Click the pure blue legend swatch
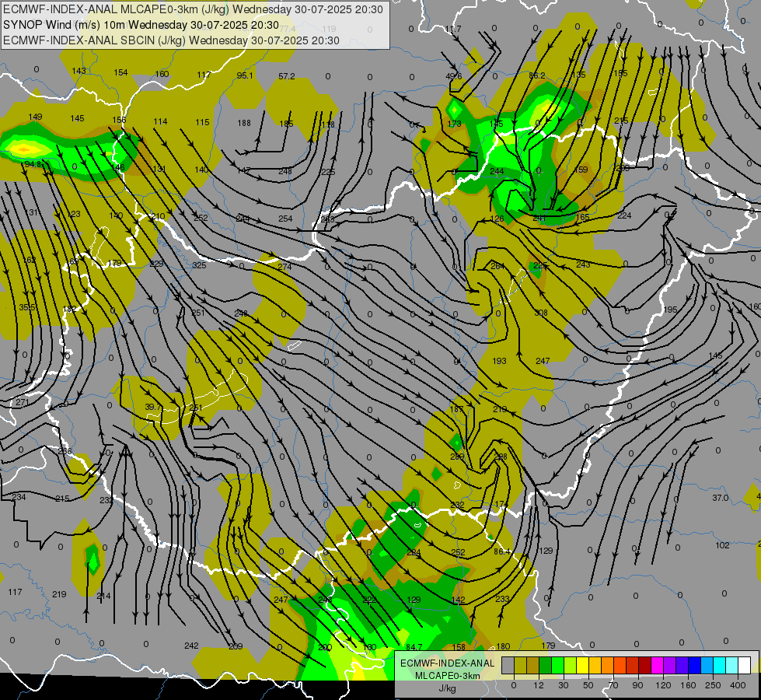The height and width of the screenshot is (700, 761). pyautogui.click(x=694, y=665)
